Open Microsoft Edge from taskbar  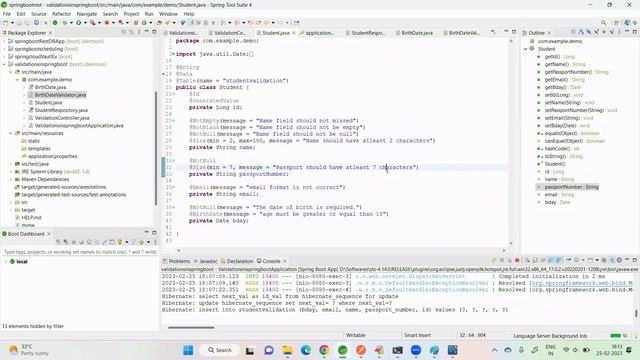[x=306, y=350]
